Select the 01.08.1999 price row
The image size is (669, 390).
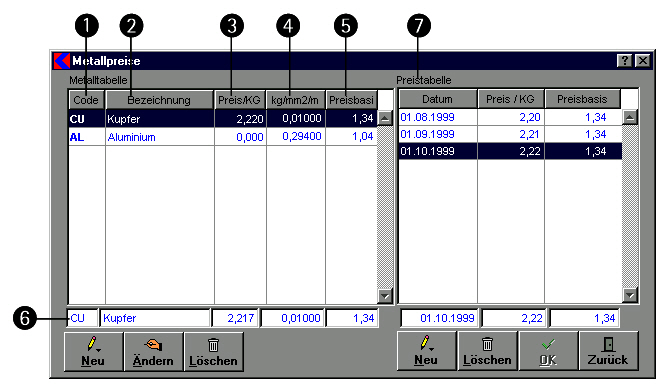tap(510, 117)
